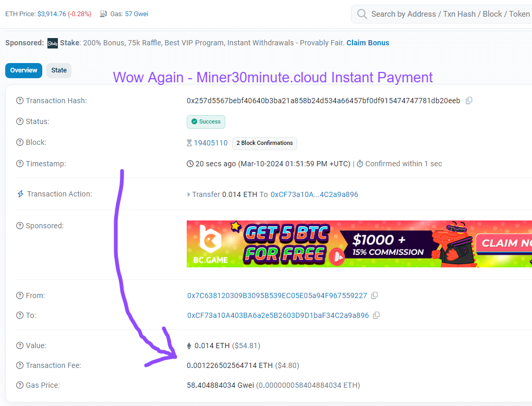Switch to the State tab
This screenshot has width=532, height=406.
pos(59,70)
